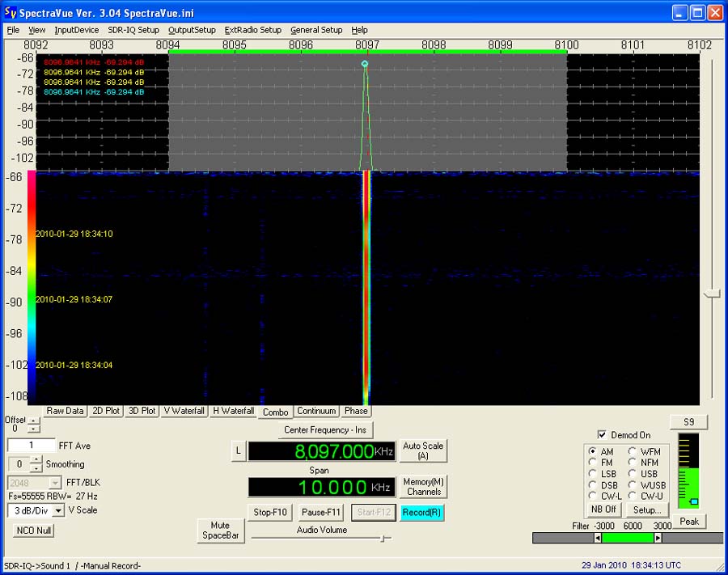
Task: Click the NCO Null button
Action: click(33, 531)
